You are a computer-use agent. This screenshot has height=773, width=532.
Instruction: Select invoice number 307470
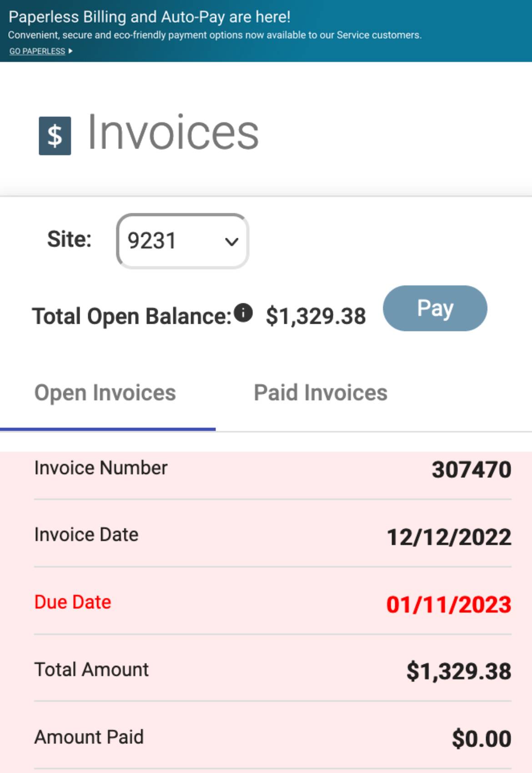click(x=472, y=470)
